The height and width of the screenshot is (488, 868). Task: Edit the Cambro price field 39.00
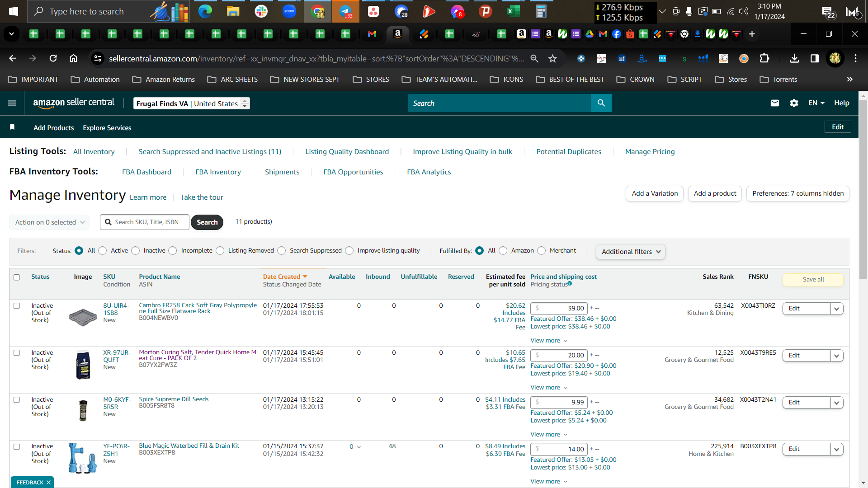[x=559, y=309]
